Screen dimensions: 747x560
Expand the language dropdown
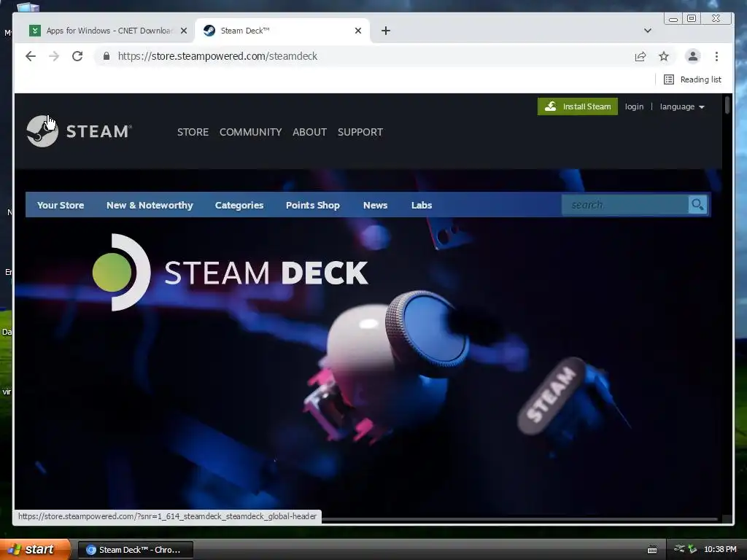(x=682, y=106)
